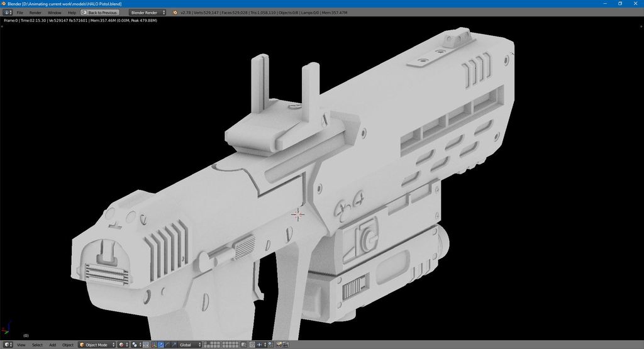The image size is (644, 349).
Task: Open the Global transform orientation dropdown
Action: click(x=190, y=345)
